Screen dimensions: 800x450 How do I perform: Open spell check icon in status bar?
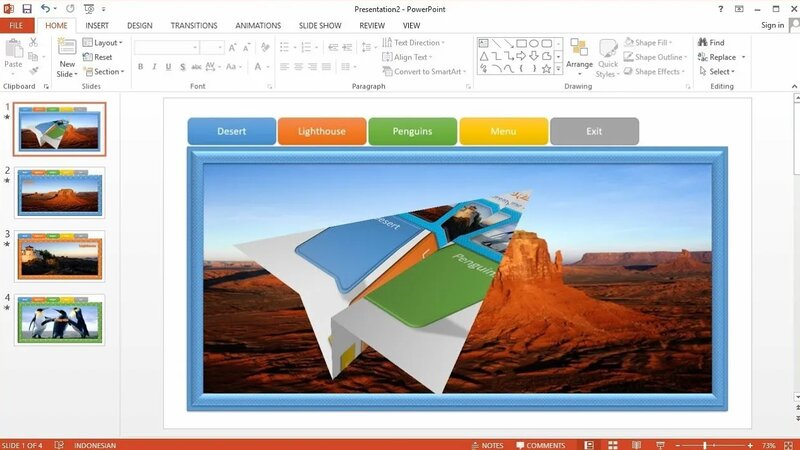[x=59, y=445]
